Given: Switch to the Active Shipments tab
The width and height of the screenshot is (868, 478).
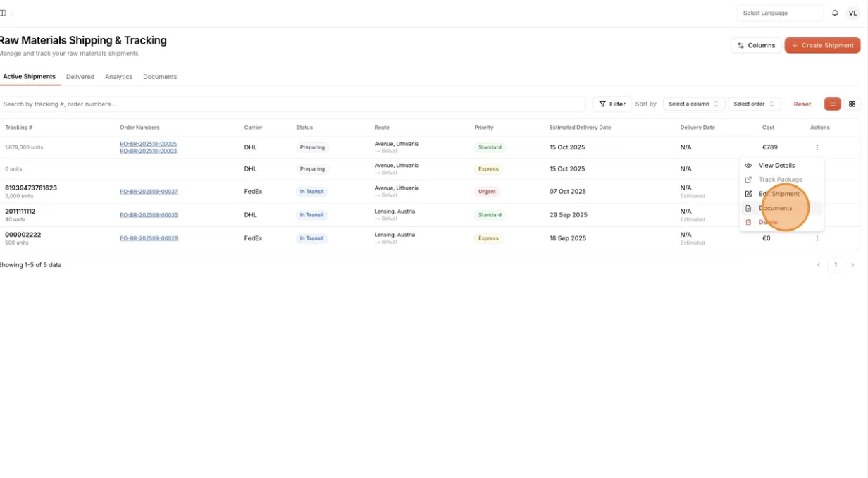Looking at the screenshot, I should (29, 76).
